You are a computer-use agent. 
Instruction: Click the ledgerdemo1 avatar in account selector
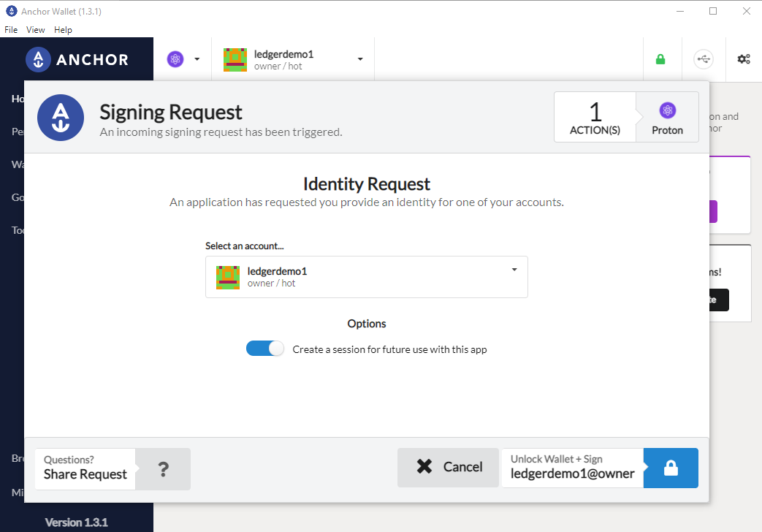[x=228, y=277]
